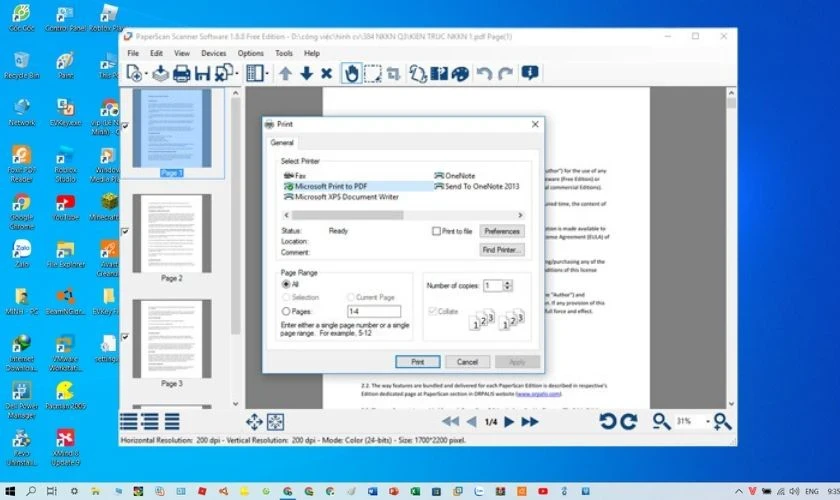Open the View menu
This screenshot has width=840, height=500.
[182, 53]
